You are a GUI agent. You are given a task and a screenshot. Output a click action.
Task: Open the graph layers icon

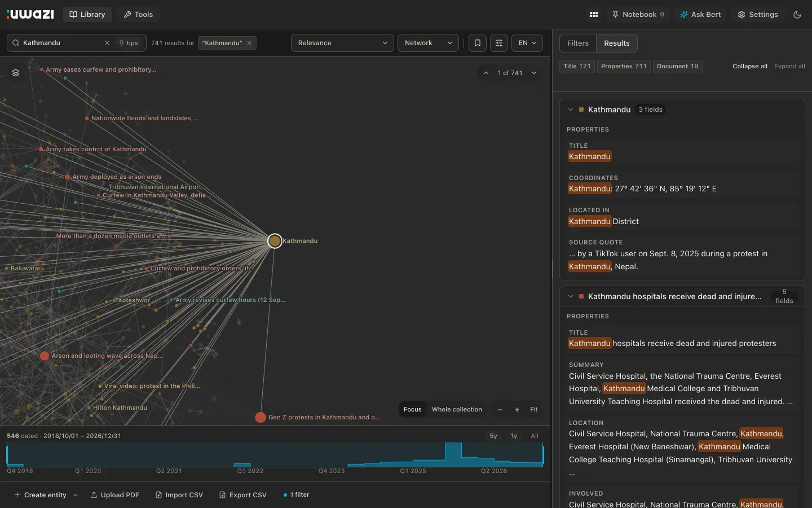(16, 73)
